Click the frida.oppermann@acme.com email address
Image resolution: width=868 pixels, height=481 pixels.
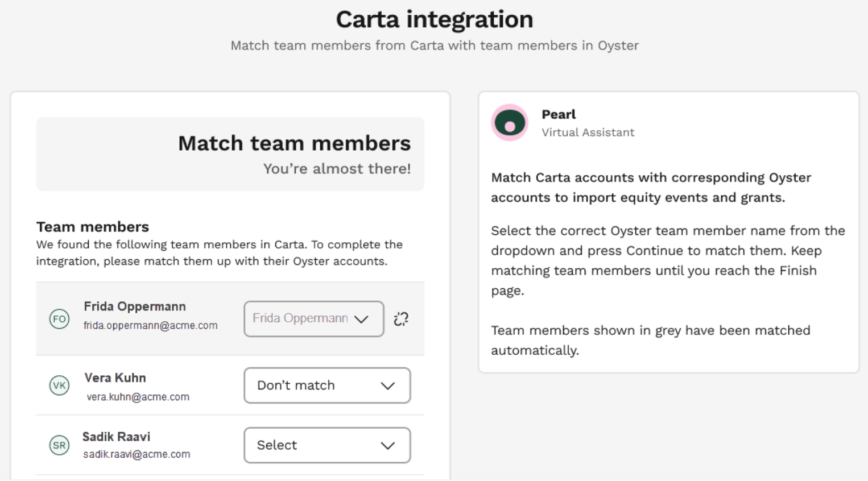pyautogui.click(x=151, y=326)
